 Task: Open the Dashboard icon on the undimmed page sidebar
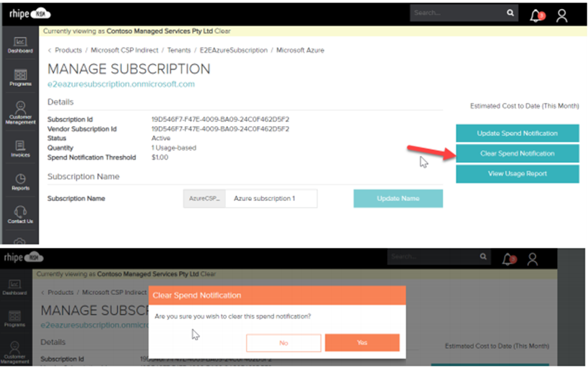point(20,45)
